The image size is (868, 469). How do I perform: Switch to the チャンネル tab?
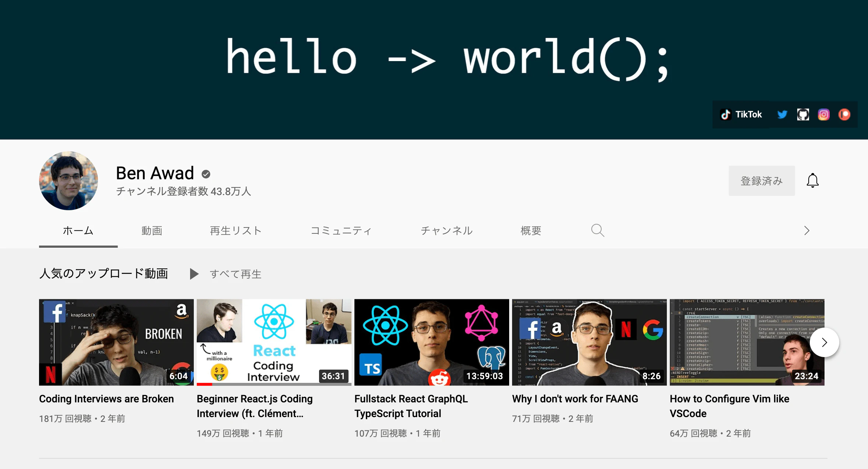coord(447,230)
